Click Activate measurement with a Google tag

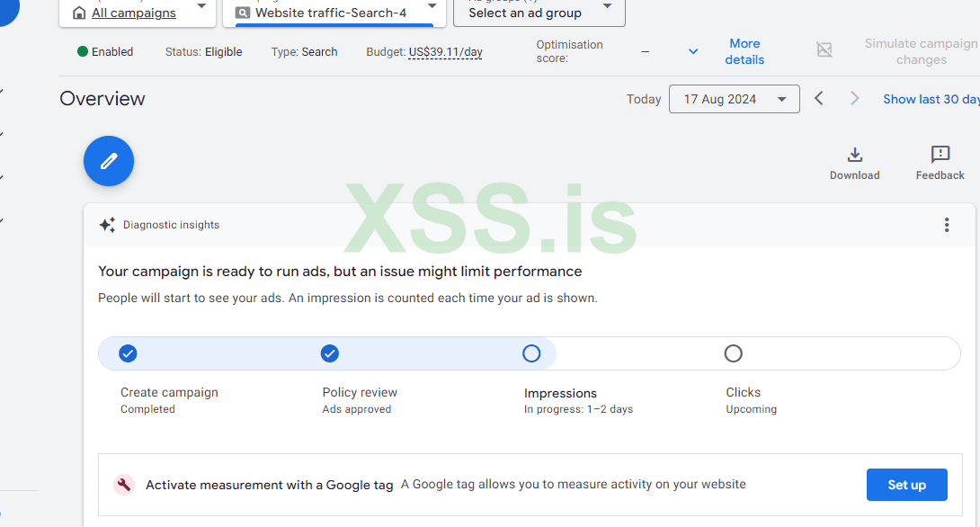tap(270, 485)
